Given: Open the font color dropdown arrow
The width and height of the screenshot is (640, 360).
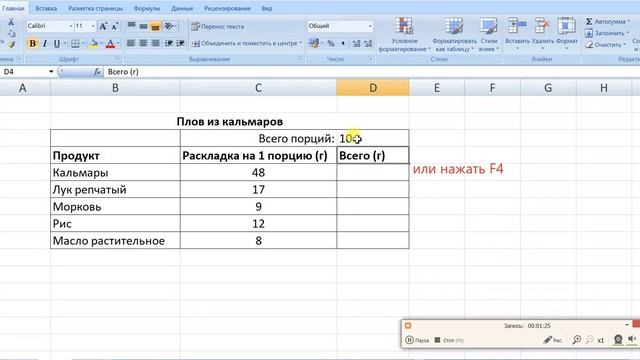Looking at the screenshot, I should pos(118,43).
